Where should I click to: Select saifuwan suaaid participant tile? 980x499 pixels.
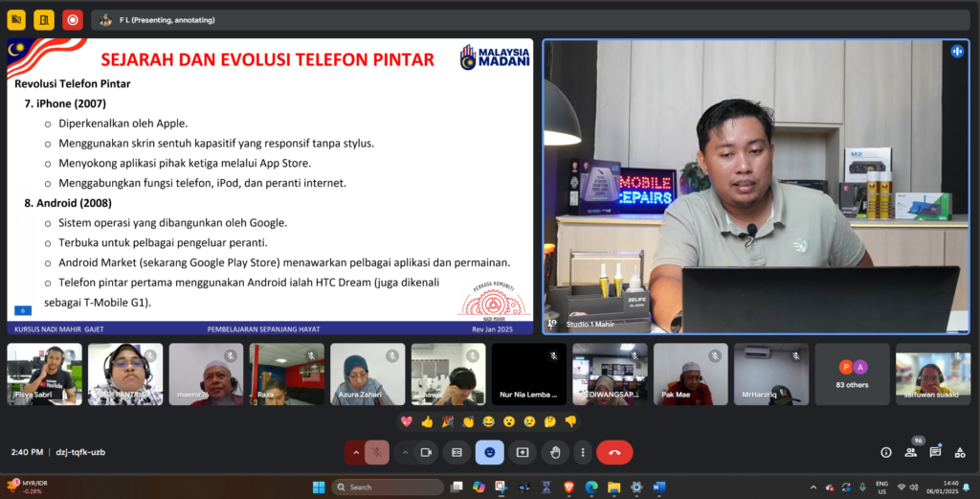coord(933,374)
